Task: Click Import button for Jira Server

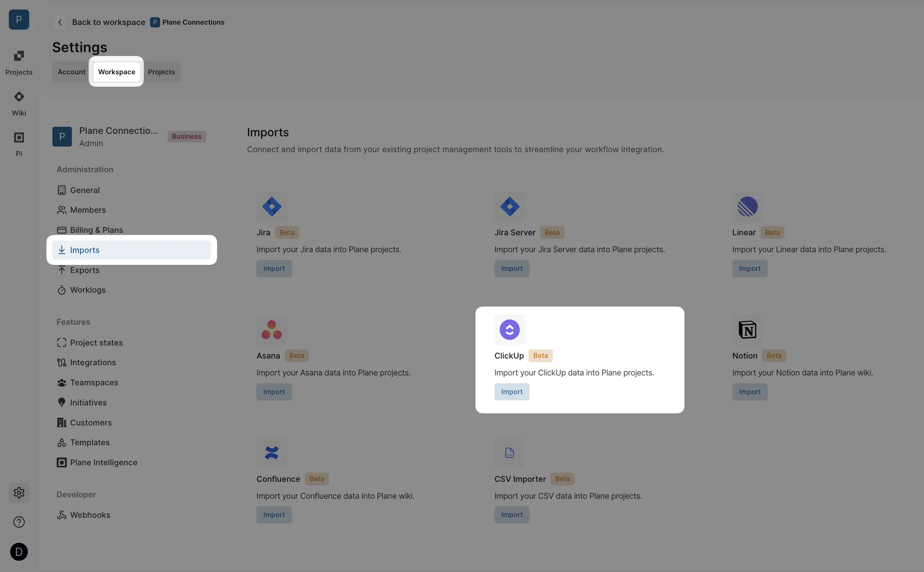Action: tap(512, 269)
